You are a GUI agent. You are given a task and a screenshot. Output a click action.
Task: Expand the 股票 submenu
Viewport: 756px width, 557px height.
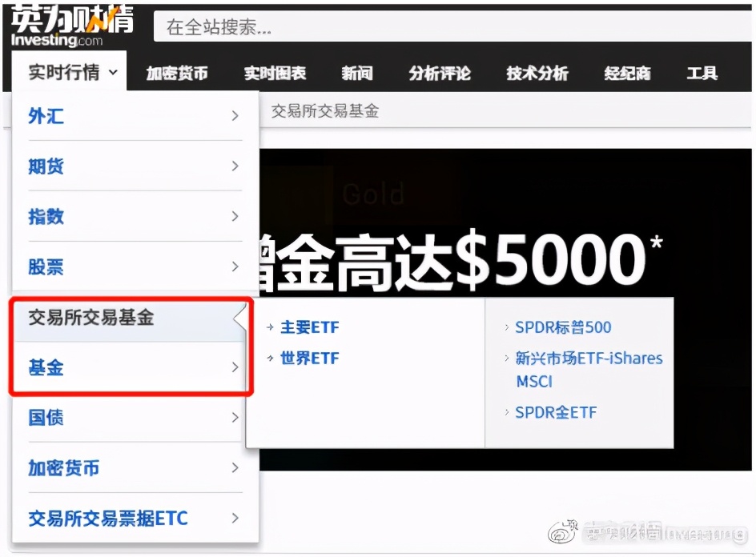pos(235,267)
